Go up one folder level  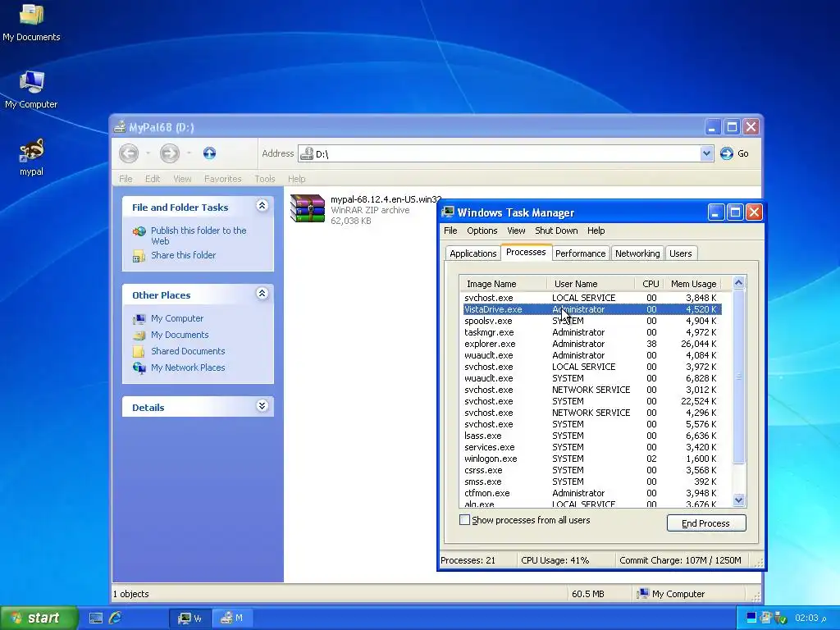pos(209,153)
